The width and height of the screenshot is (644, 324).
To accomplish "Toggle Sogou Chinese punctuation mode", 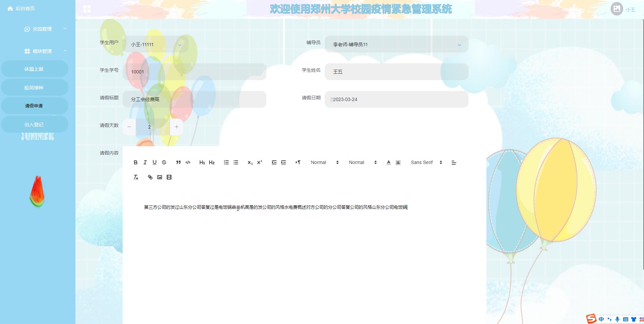I will [609, 319].
